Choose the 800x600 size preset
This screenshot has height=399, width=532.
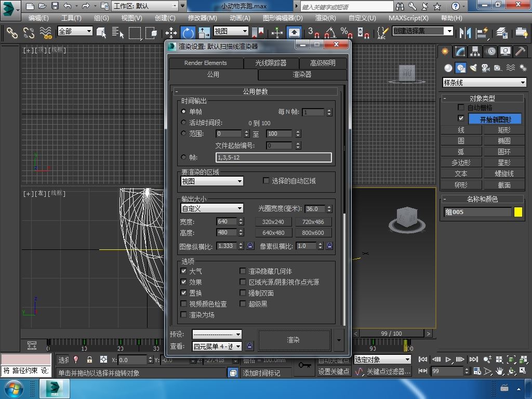(x=313, y=233)
